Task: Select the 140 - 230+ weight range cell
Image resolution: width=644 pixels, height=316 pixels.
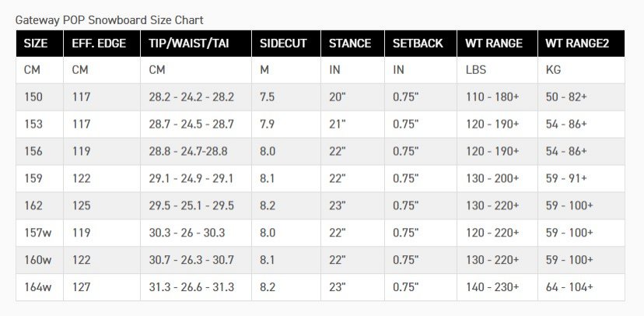Action: pyautogui.click(x=497, y=287)
